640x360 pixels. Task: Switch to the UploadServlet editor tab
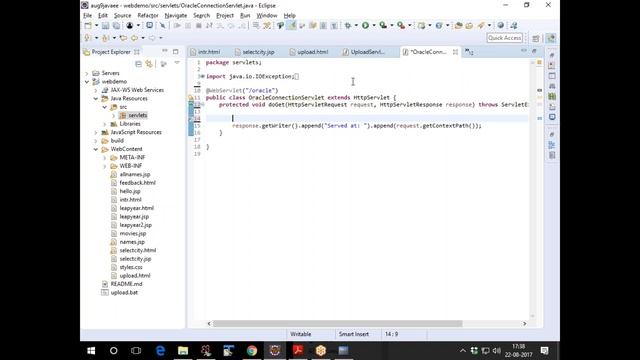(367, 52)
